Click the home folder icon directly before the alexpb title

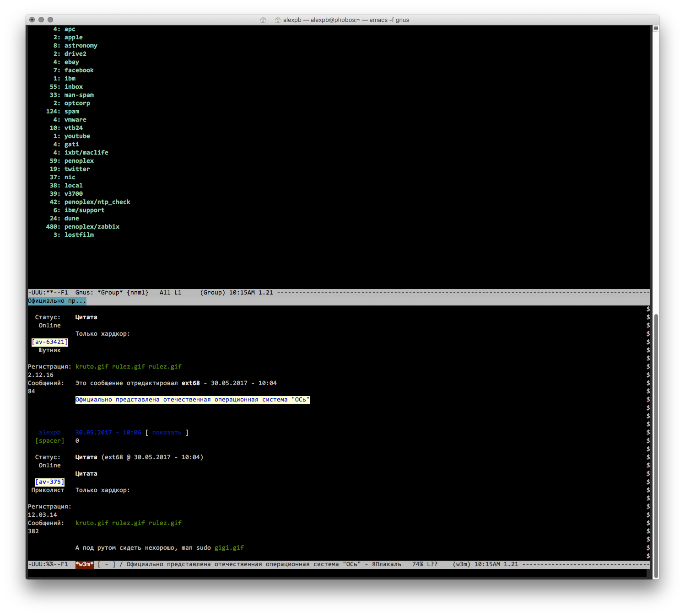(278, 20)
